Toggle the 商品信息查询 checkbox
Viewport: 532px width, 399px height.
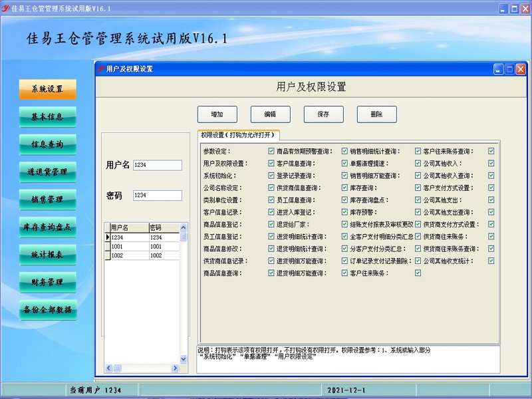tap(271, 273)
